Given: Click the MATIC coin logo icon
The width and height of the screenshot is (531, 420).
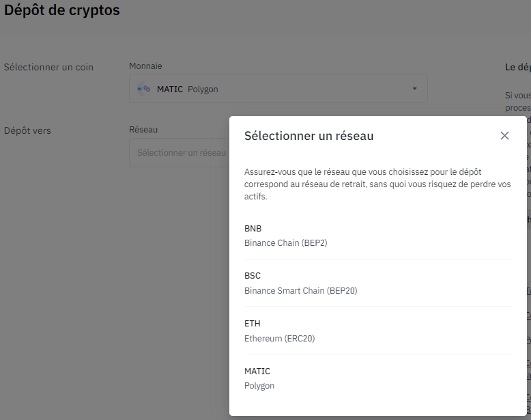Looking at the screenshot, I should (144, 89).
